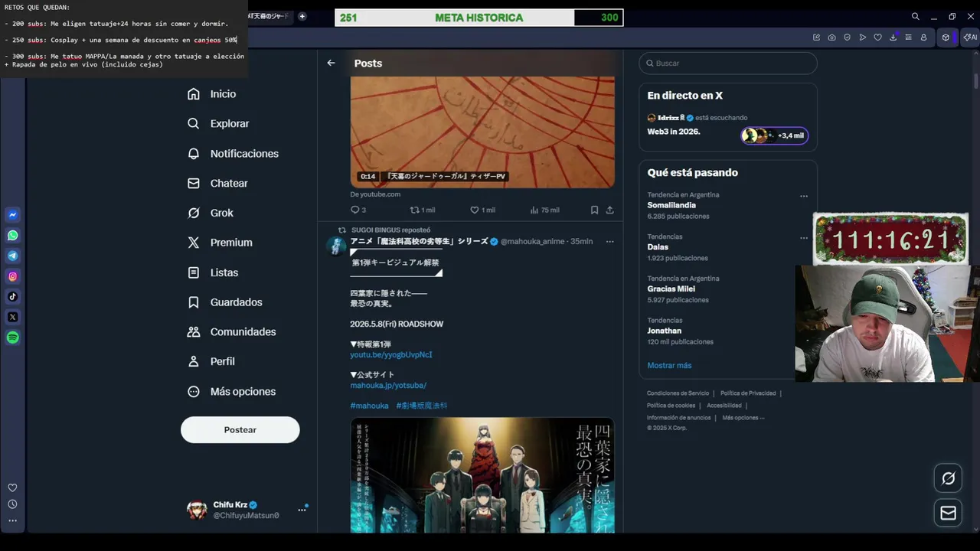Open the shield privacy protection icon

click(x=847, y=37)
